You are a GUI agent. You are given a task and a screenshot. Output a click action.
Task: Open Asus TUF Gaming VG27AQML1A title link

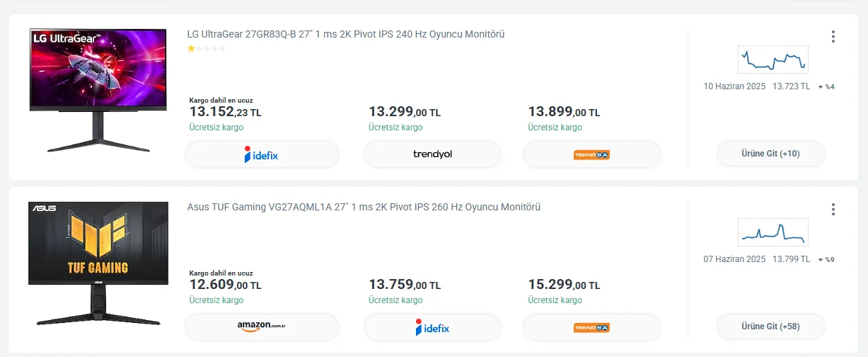[364, 207]
